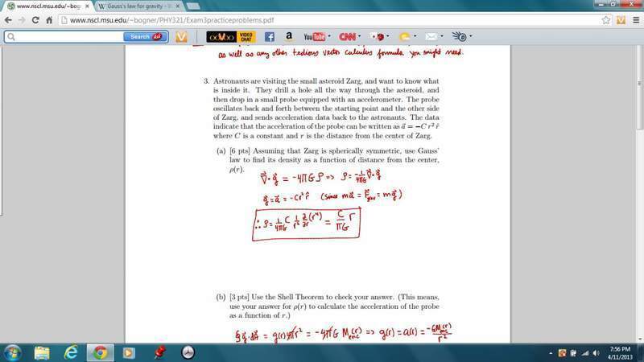Go back to the previous page

(x=7, y=20)
